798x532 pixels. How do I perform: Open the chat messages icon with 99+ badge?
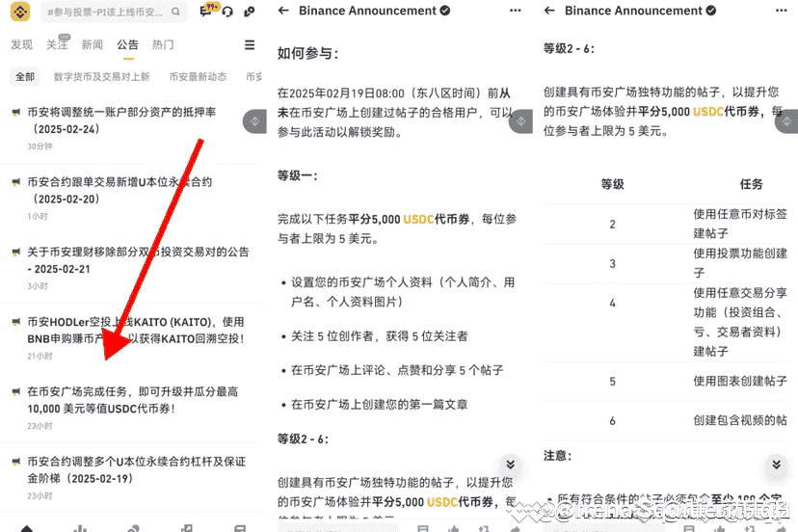point(207,11)
